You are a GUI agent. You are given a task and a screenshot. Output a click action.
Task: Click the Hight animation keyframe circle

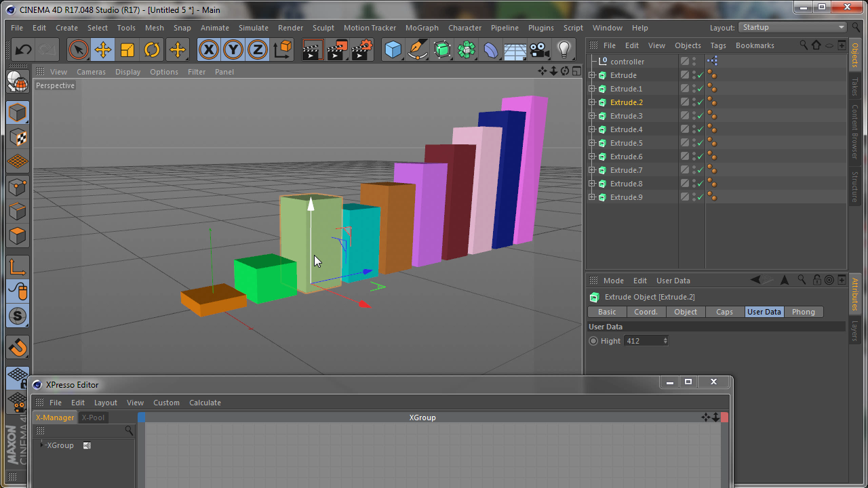(x=594, y=341)
